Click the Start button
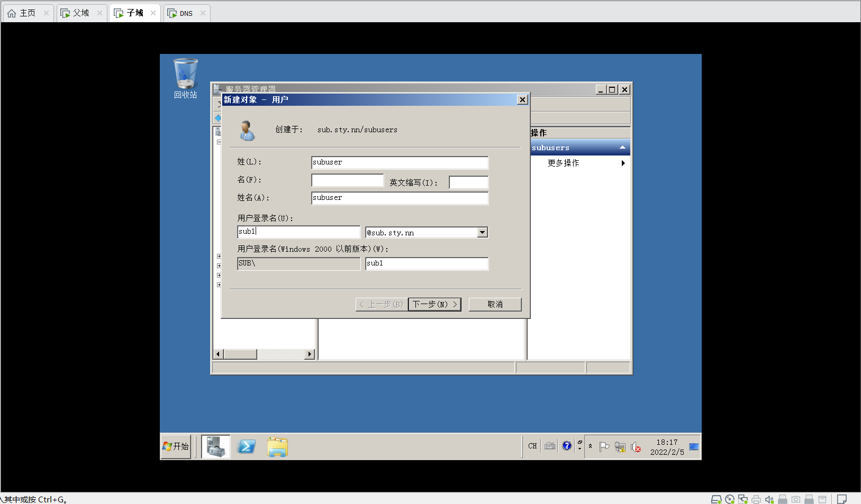Viewport: 861px width, 504px height. 176,446
